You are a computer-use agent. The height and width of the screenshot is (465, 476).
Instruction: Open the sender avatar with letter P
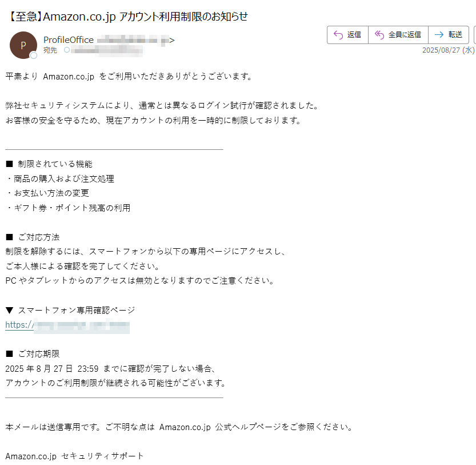point(23,45)
